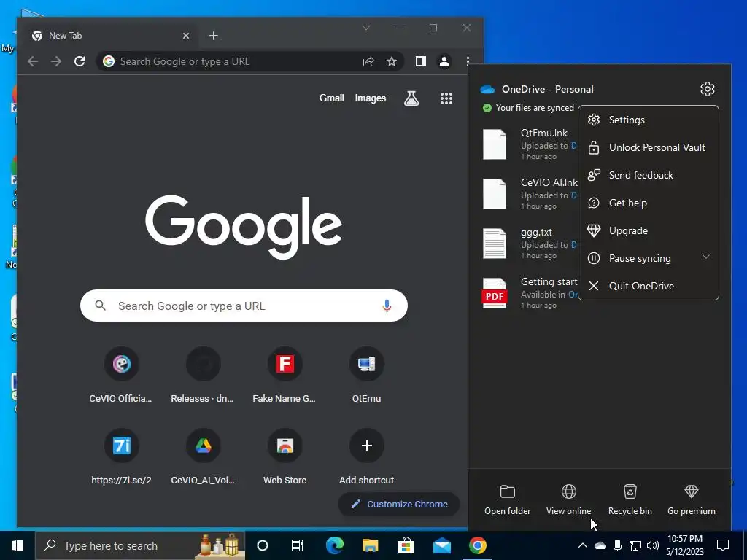This screenshot has height=560, width=747.
Task: Expand Pause syncing options chevron
Action: (705, 257)
